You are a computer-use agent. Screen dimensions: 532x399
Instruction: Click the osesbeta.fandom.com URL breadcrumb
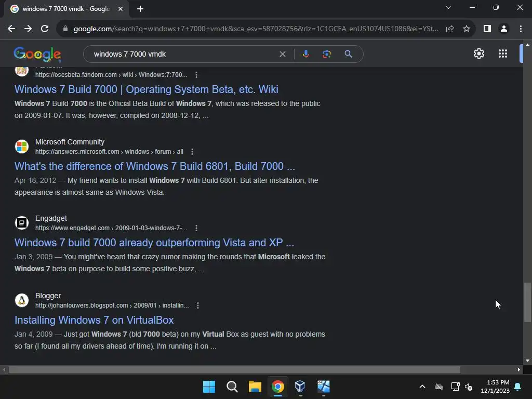(111, 75)
